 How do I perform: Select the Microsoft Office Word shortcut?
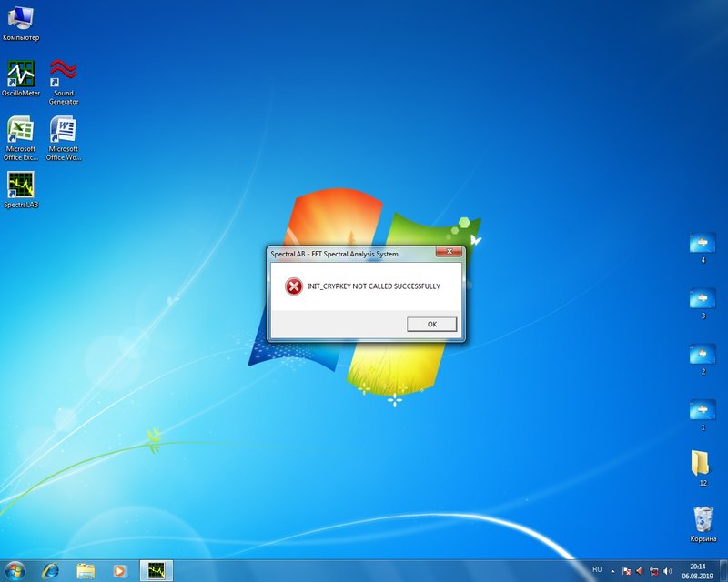click(x=64, y=138)
